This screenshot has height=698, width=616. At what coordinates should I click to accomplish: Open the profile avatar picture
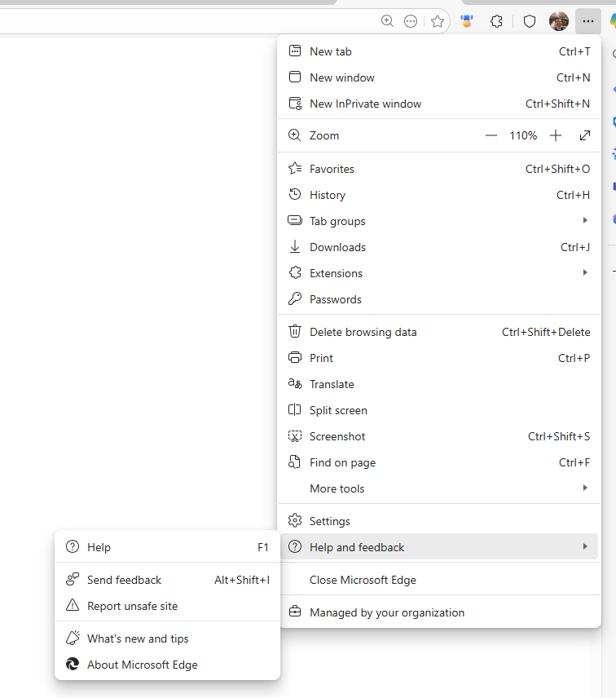pyautogui.click(x=559, y=21)
